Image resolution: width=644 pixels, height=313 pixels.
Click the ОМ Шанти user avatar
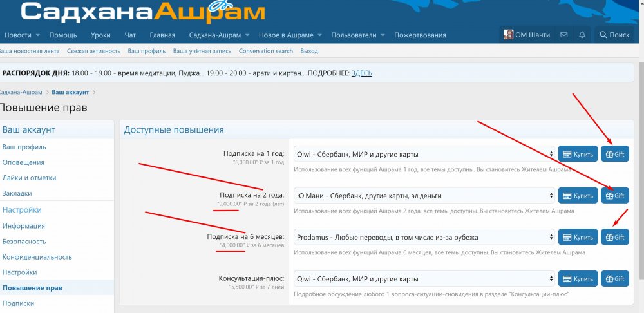[509, 35]
